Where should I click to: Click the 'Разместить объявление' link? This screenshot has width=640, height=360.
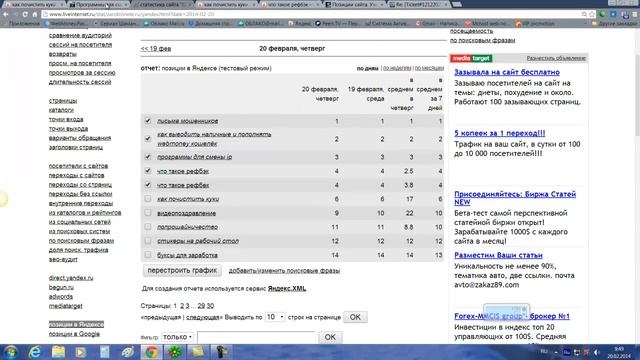click(556, 58)
